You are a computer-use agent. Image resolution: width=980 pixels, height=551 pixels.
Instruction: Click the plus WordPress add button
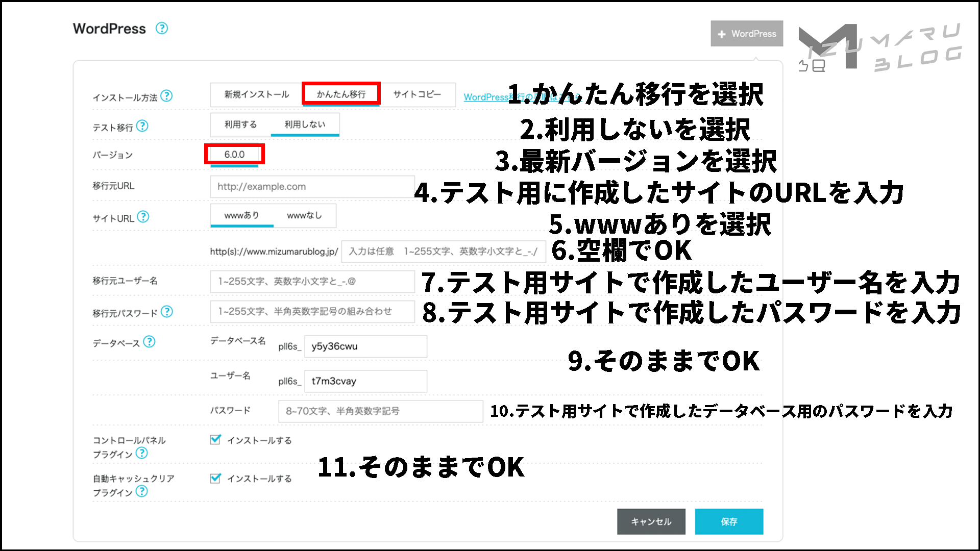point(747,34)
